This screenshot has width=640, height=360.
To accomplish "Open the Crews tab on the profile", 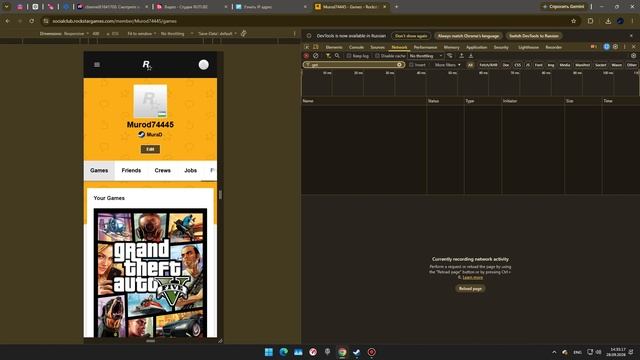I will [162, 170].
